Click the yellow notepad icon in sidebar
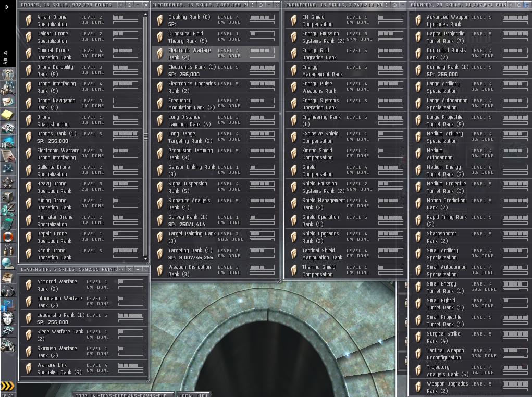Image resolution: width=532 pixels, height=397 pixels. 8,115
